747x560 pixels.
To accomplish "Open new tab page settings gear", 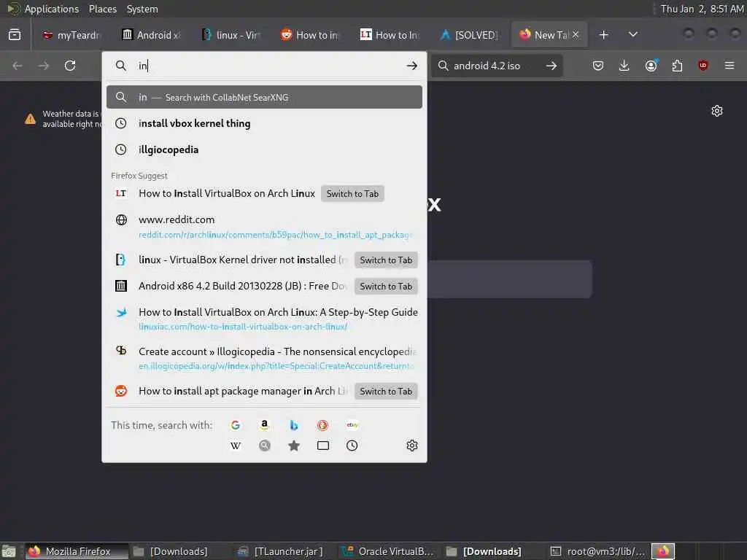I will click(717, 111).
